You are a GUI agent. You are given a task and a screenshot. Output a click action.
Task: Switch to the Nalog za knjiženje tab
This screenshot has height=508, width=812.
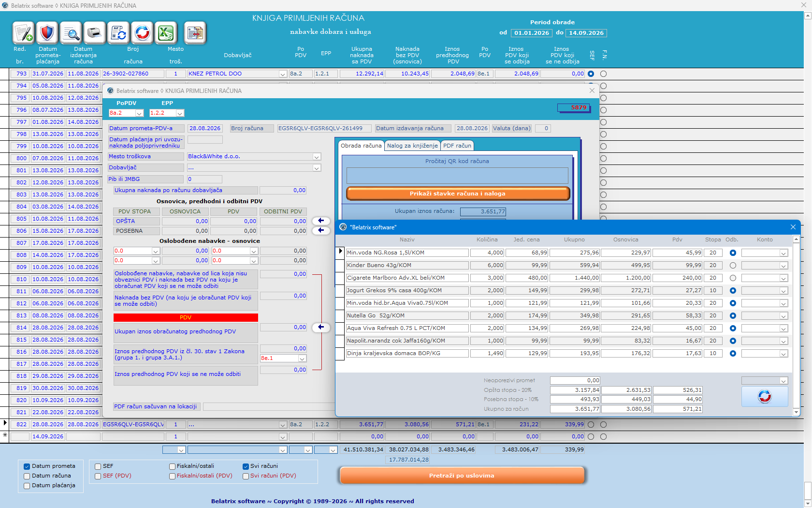[x=412, y=146]
